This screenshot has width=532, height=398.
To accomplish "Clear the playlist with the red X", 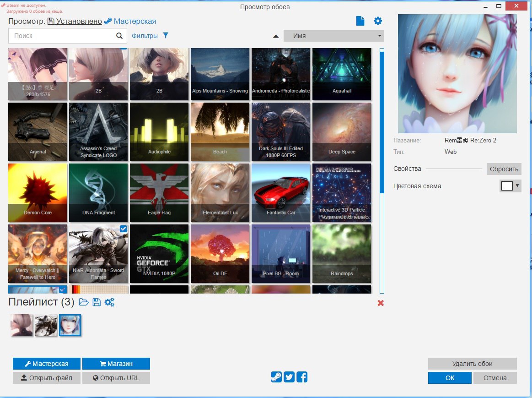I will 381,303.
